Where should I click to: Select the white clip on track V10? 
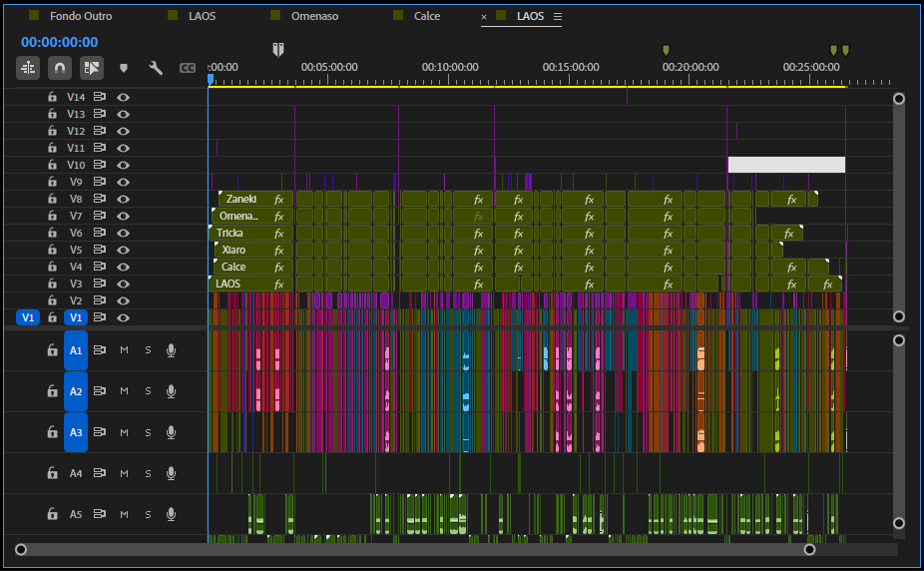[786, 165]
